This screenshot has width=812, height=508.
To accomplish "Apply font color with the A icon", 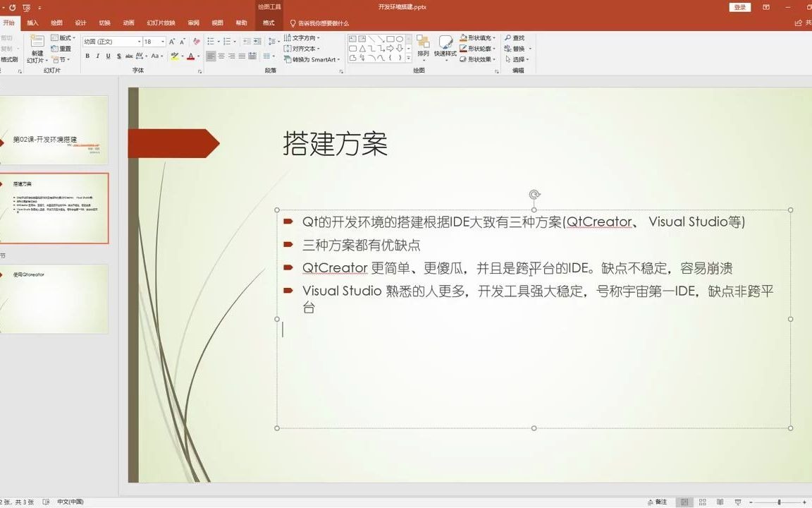I will coord(191,56).
